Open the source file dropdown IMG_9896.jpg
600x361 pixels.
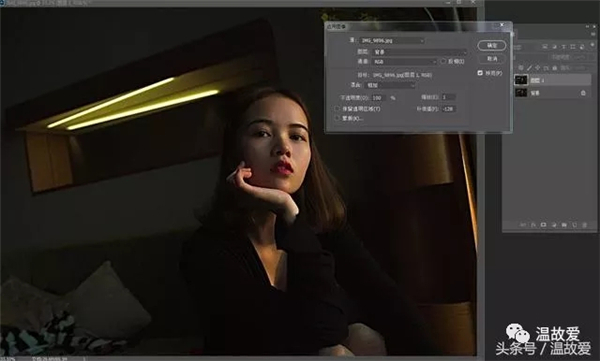tap(392, 40)
